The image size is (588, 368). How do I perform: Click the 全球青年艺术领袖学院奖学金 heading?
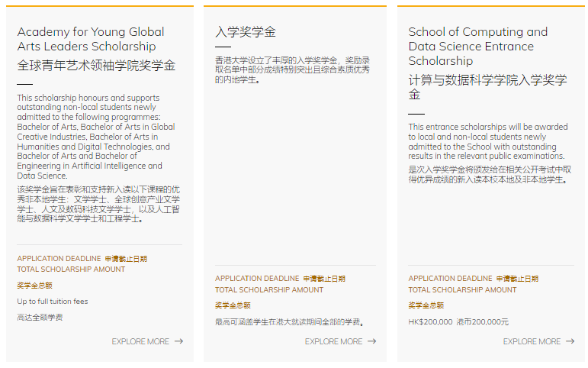tap(96, 66)
